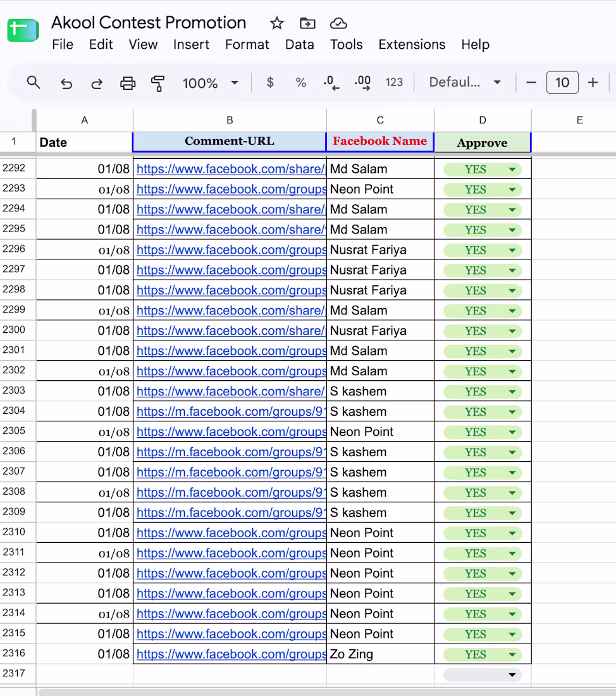Viewport: 616px width, 696px height.
Task: Click the Print icon
Action: tap(128, 83)
